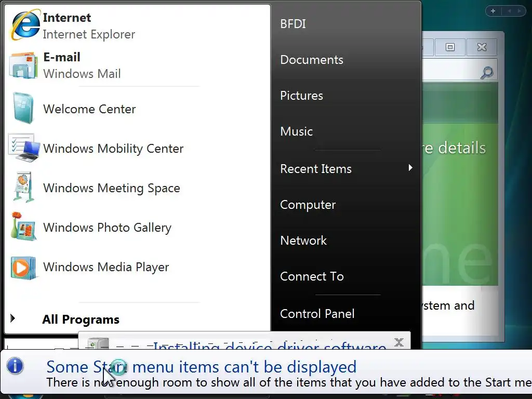This screenshot has height=399, width=532.
Task: Click the info icon in the notification balloon
Action: (15, 366)
